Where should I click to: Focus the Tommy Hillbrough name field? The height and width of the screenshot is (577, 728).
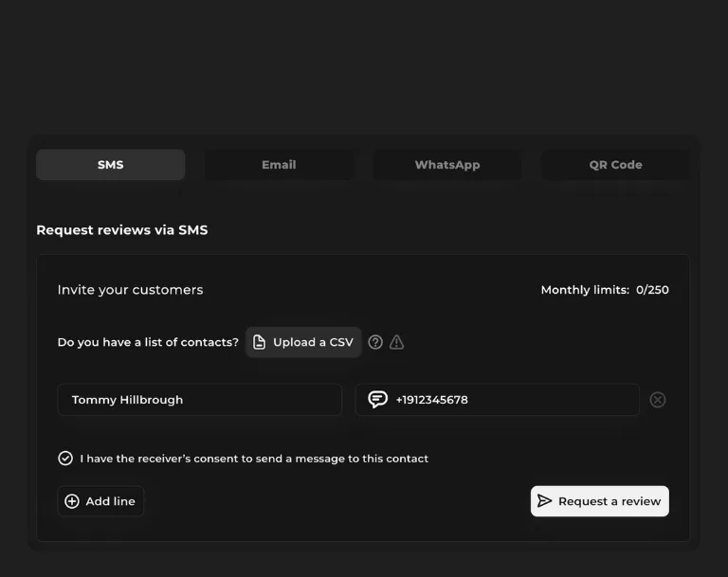click(200, 400)
